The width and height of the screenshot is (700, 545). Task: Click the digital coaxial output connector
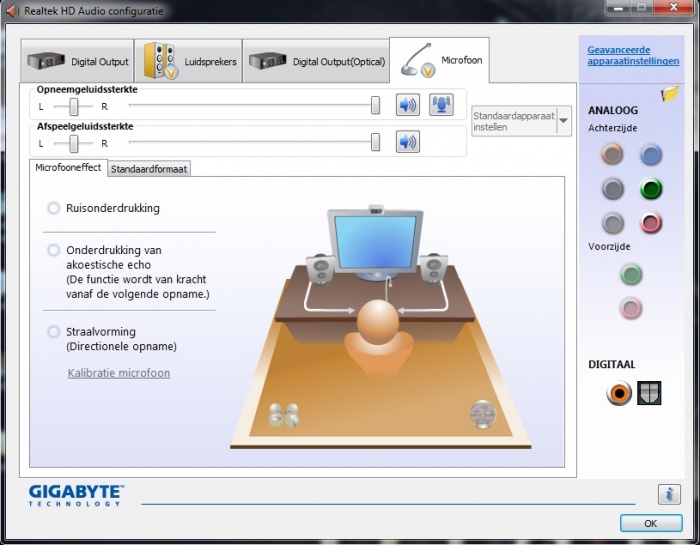[619, 393]
